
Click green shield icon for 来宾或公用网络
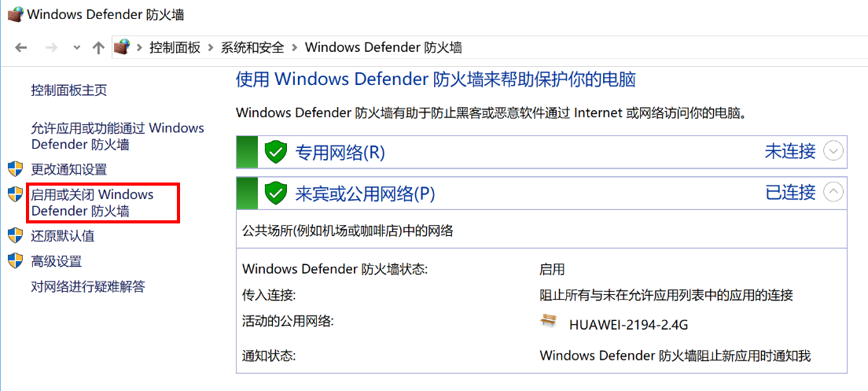[275, 193]
